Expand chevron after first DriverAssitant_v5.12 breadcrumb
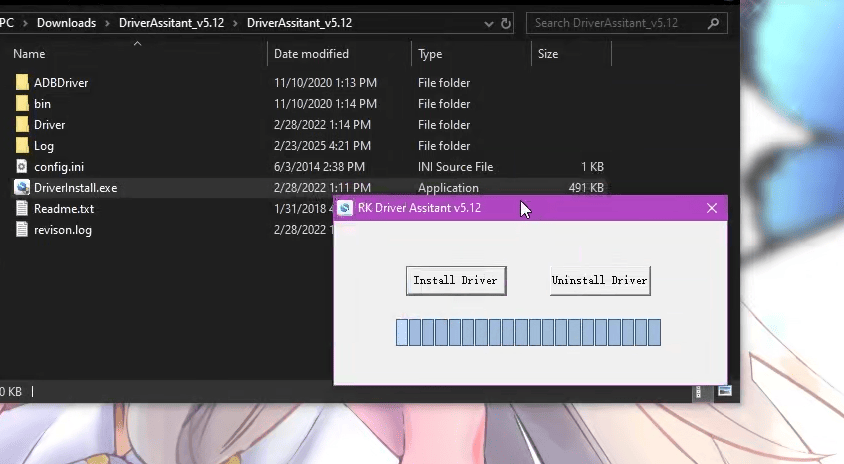This screenshot has width=844, height=464. click(235, 23)
